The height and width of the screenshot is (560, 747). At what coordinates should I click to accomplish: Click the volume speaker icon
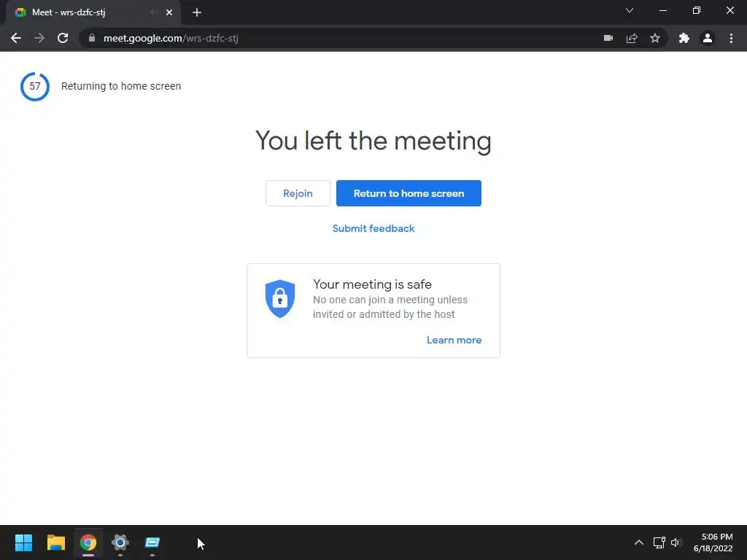pyautogui.click(x=676, y=542)
